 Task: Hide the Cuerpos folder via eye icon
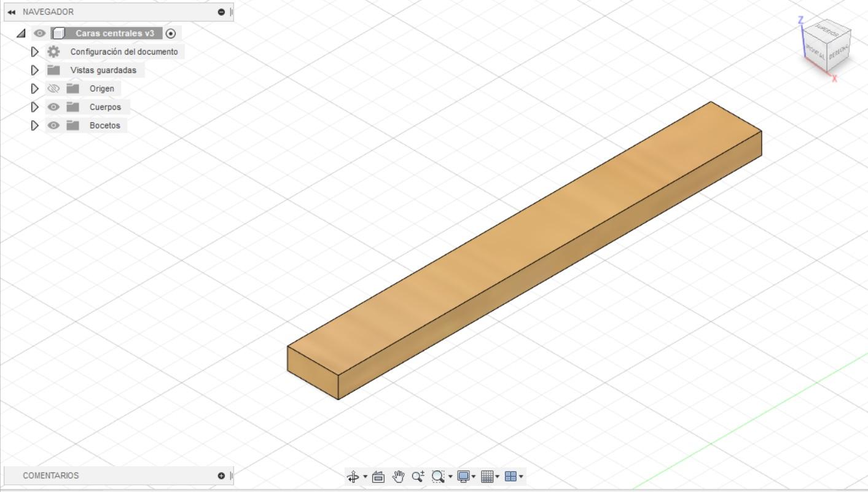tap(54, 107)
